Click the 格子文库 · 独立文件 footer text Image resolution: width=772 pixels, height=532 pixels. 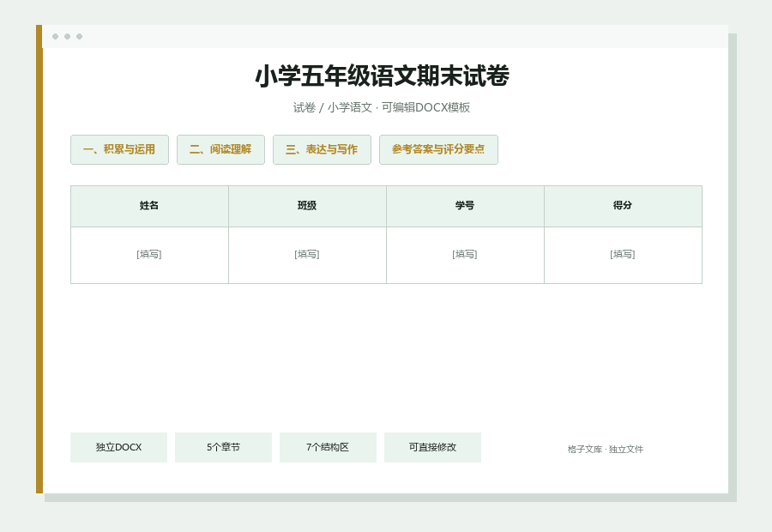[x=605, y=450]
